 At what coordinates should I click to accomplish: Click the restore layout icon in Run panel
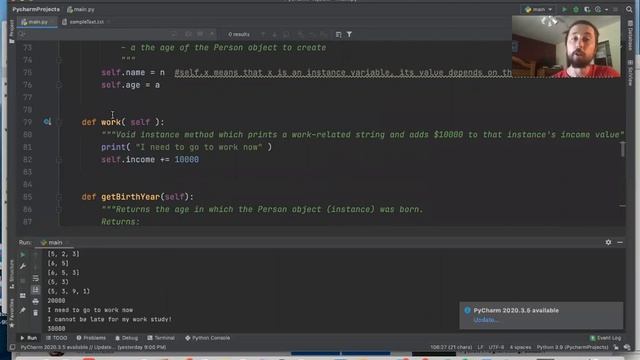(23, 296)
